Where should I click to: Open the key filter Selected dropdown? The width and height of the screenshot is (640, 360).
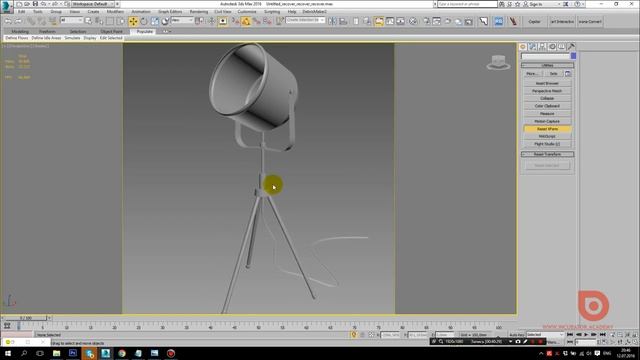tap(545, 335)
